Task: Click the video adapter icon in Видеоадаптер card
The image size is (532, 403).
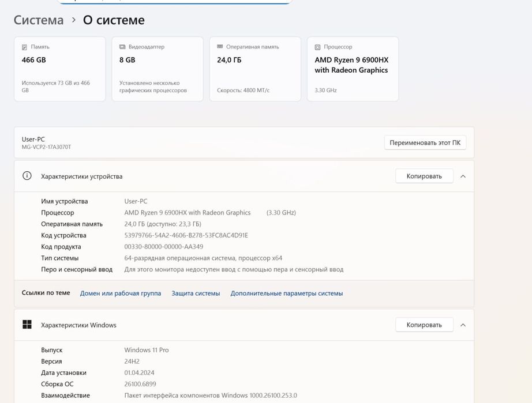Action: [122, 47]
